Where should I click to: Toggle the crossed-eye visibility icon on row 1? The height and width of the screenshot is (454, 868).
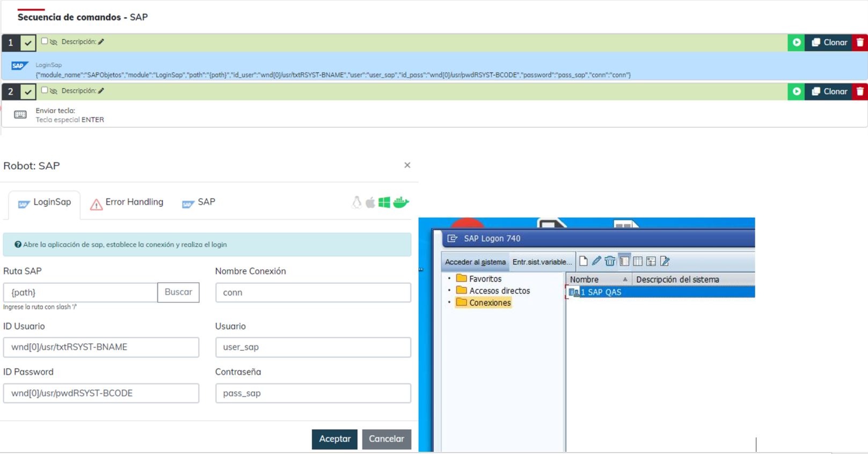[54, 42]
